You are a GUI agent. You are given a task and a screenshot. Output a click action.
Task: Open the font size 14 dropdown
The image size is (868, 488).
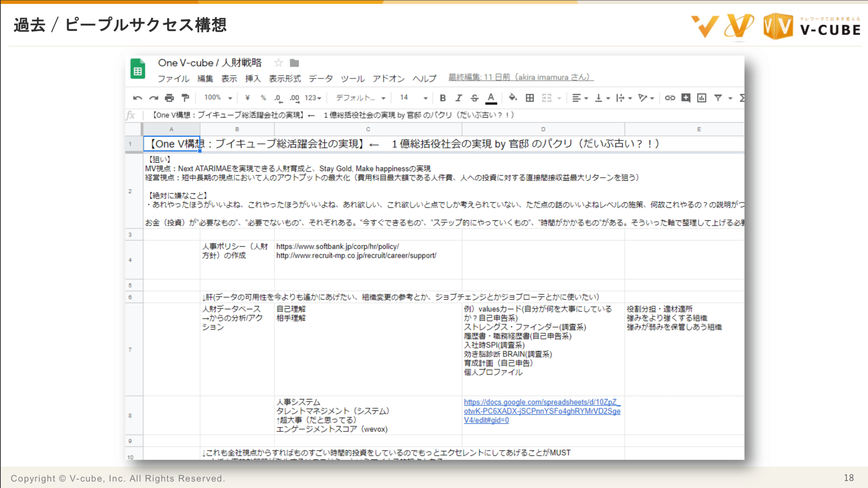coord(414,98)
